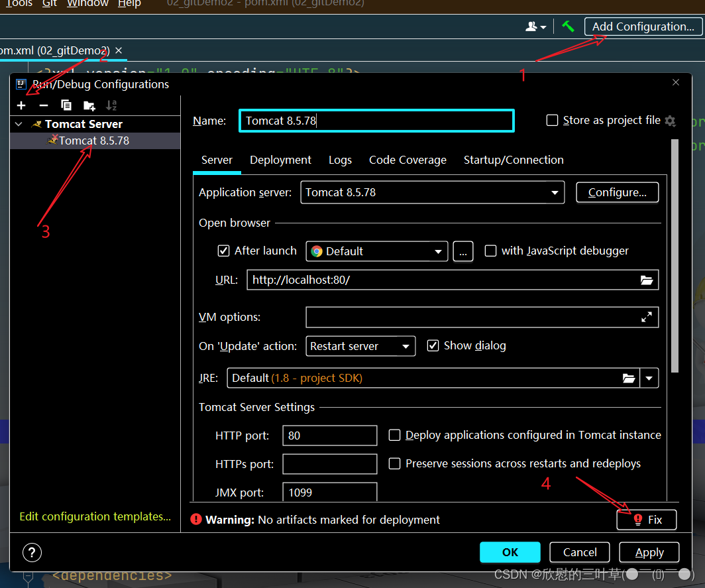Click the help question mark button
This screenshot has height=588, width=705.
[32, 552]
